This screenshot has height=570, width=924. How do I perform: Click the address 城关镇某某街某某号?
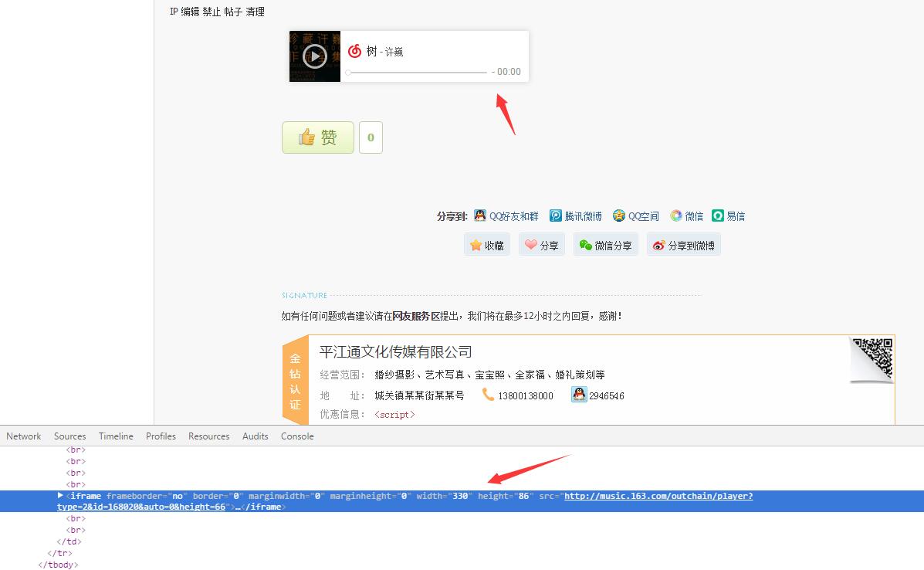coord(420,396)
